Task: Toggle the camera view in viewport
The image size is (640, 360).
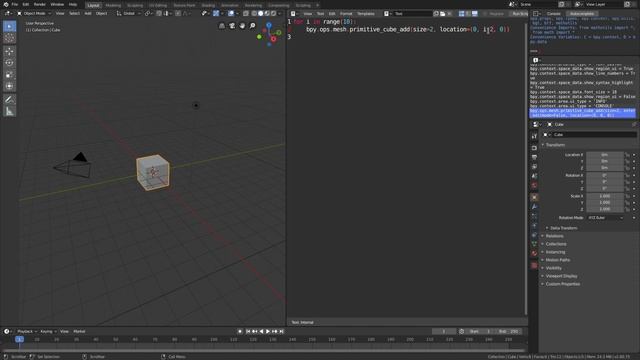Action: [x=232, y=26]
